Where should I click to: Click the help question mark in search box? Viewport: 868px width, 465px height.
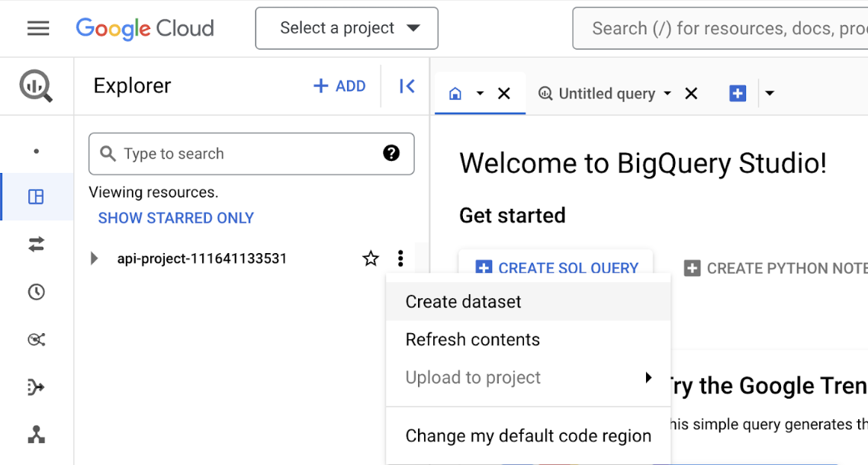pyautogui.click(x=391, y=153)
